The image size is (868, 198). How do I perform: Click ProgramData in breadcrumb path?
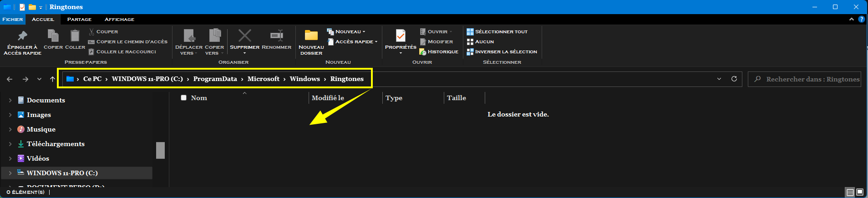pyautogui.click(x=215, y=79)
